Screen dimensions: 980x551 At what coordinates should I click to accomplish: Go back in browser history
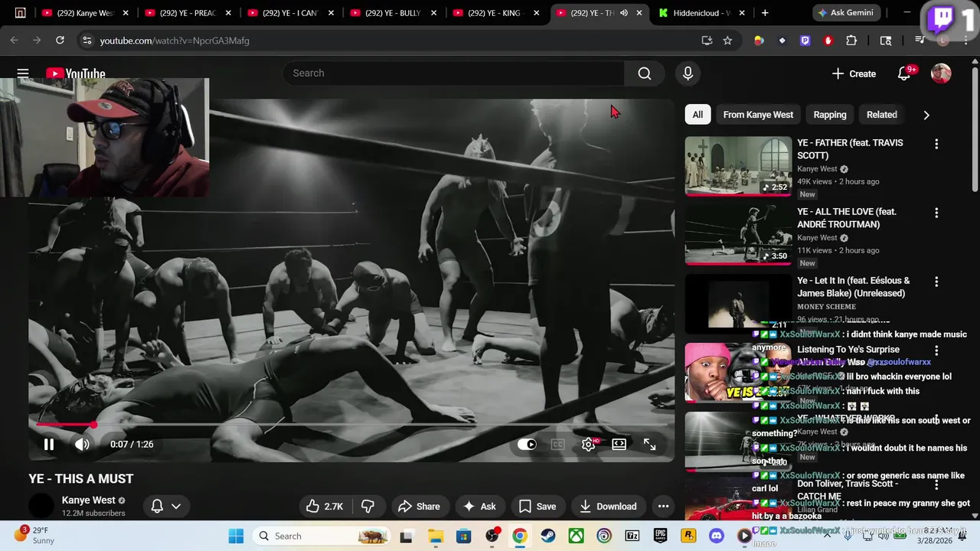pyautogui.click(x=15, y=41)
